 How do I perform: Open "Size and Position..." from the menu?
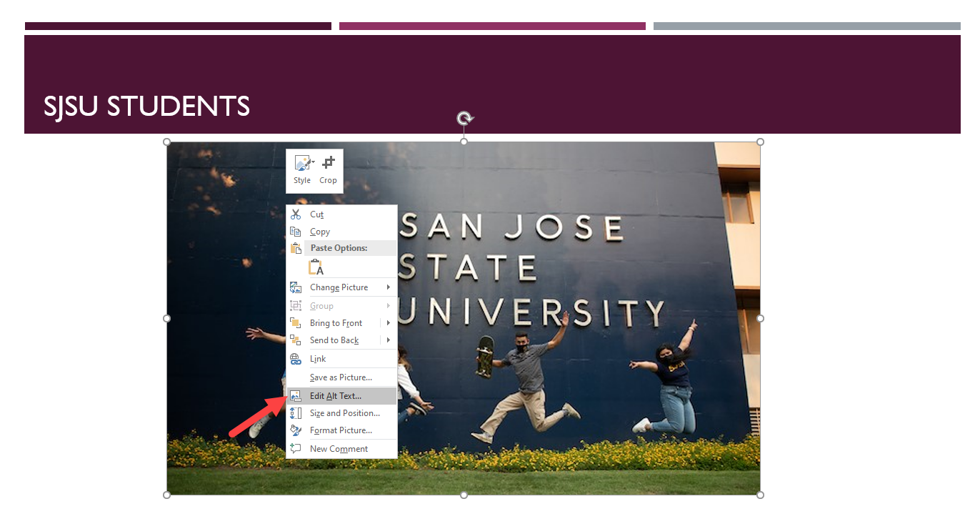[x=344, y=412]
